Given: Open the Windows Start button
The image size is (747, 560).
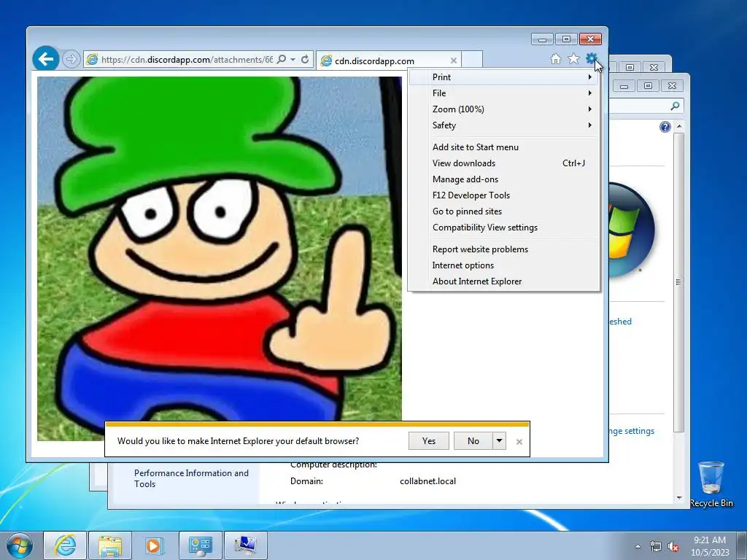Looking at the screenshot, I should 19,545.
